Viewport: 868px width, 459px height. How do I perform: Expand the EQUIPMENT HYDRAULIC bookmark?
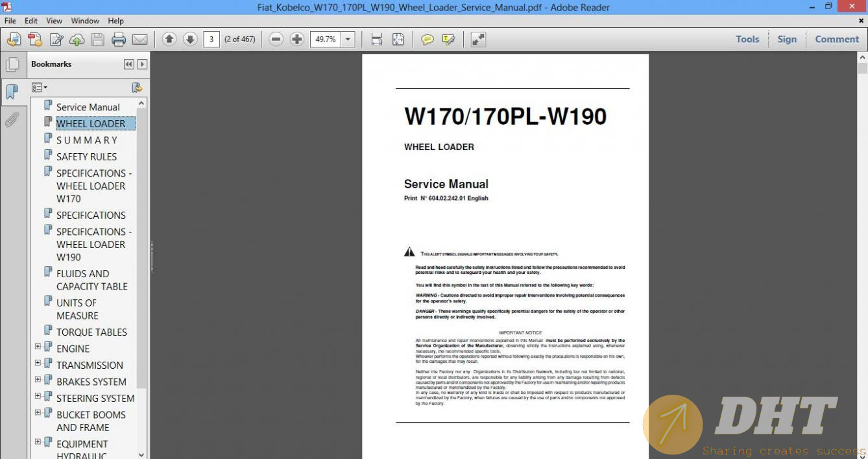click(38, 442)
